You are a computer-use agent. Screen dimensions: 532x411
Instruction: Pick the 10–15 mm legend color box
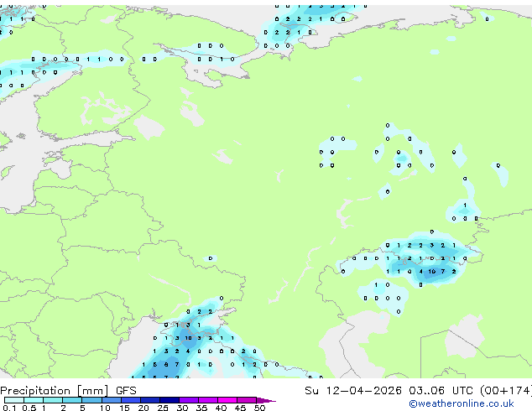(112, 400)
